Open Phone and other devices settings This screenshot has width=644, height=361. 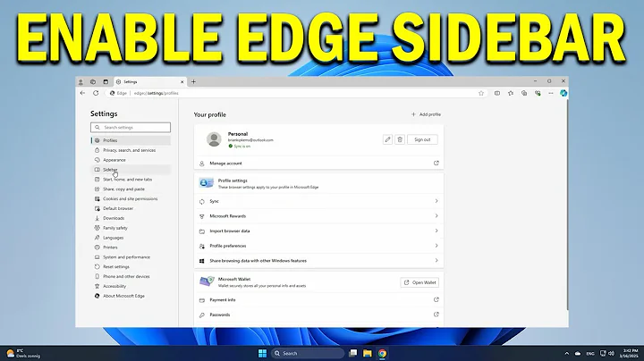pyautogui.click(x=131, y=276)
